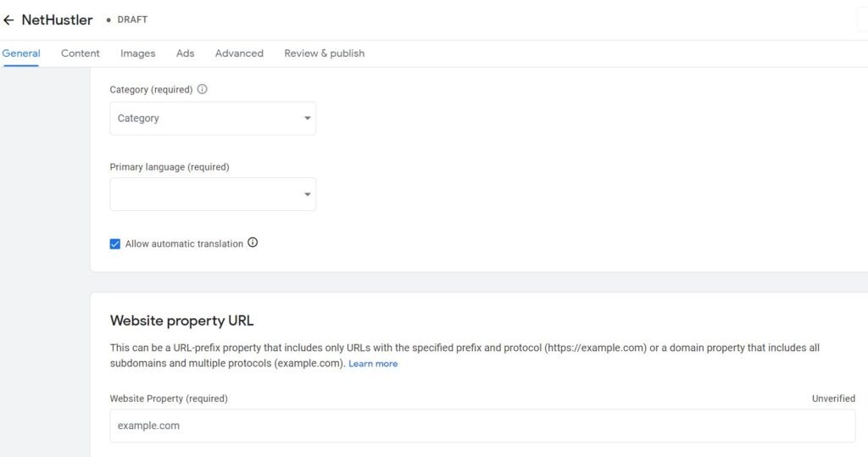Navigate to Review & publish tab
The height and width of the screenshot is (457, 868).
tap(324, 53)
